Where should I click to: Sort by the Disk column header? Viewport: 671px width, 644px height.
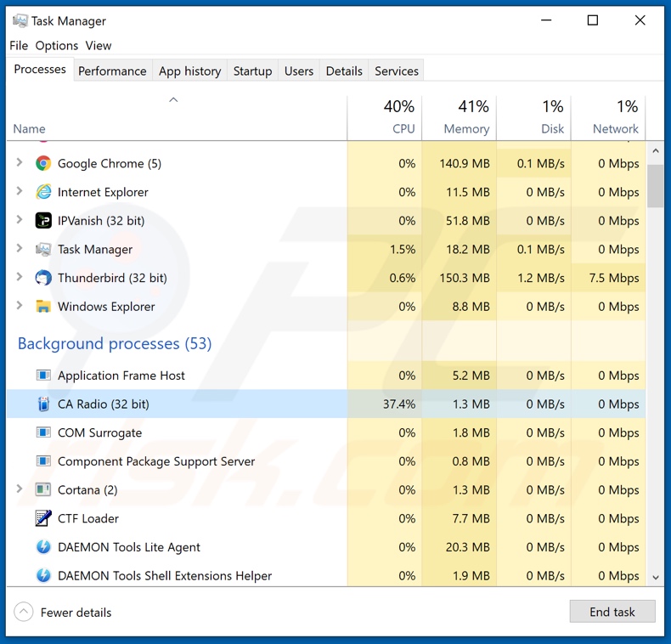(533, 118)
